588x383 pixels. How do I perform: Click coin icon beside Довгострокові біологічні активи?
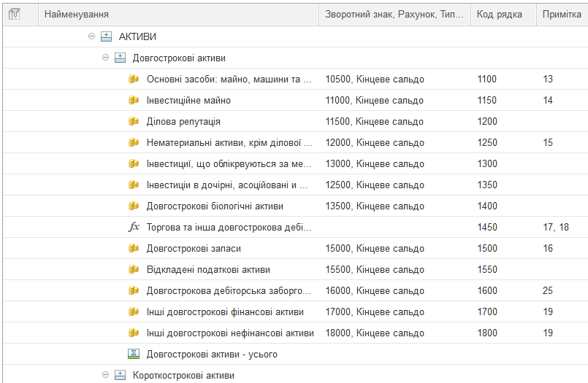pos(134,206)
